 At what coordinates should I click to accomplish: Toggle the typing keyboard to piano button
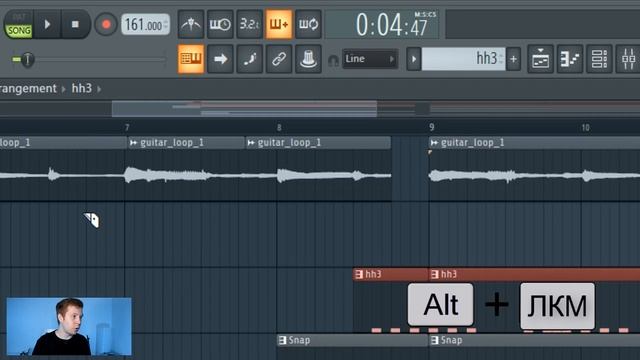[x=191, y=59]
